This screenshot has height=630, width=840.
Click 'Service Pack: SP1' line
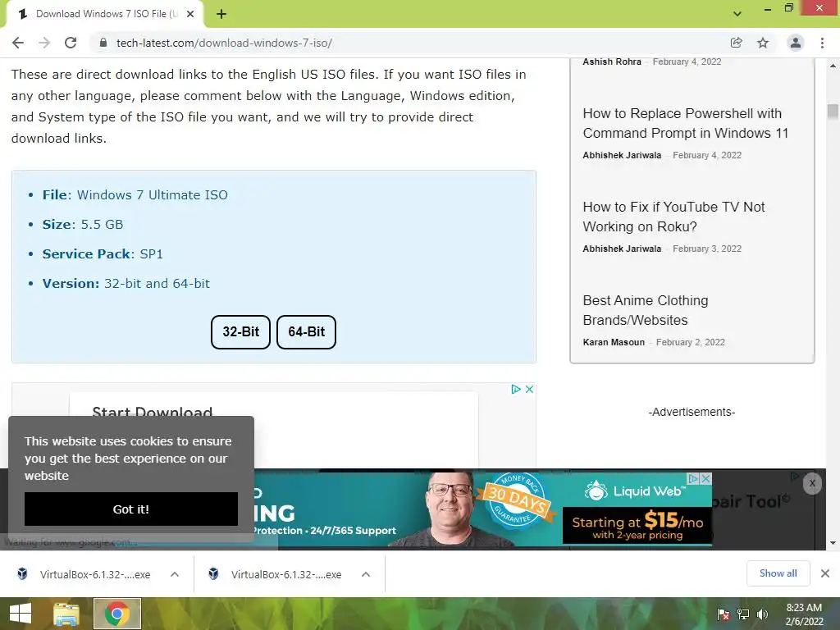(103, 254)
